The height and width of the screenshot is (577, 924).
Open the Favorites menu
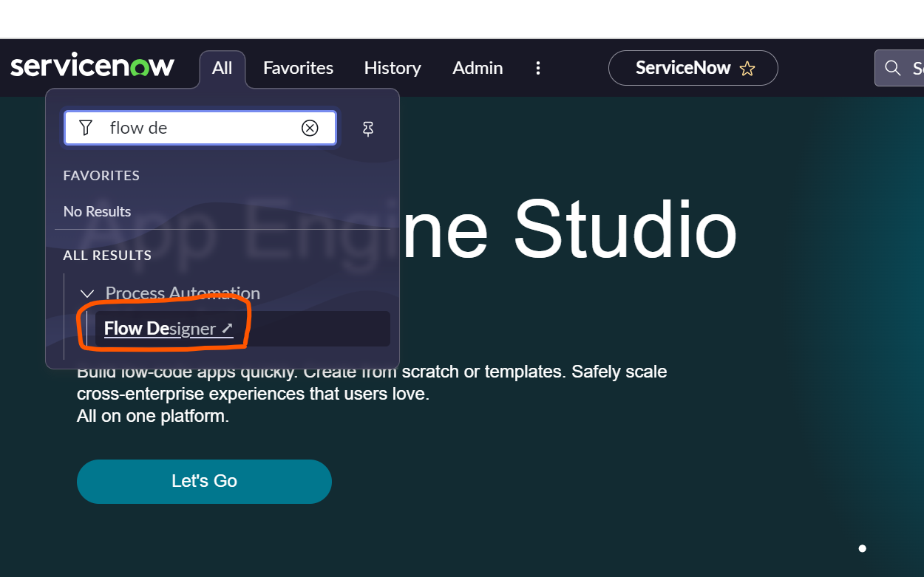298,68
